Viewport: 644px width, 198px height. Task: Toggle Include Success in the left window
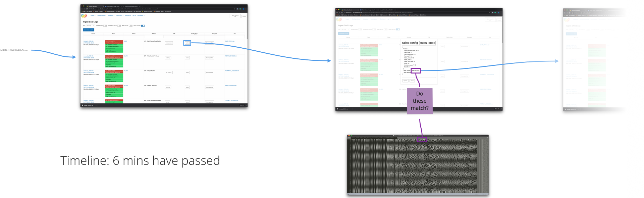[x=105, y=26]
